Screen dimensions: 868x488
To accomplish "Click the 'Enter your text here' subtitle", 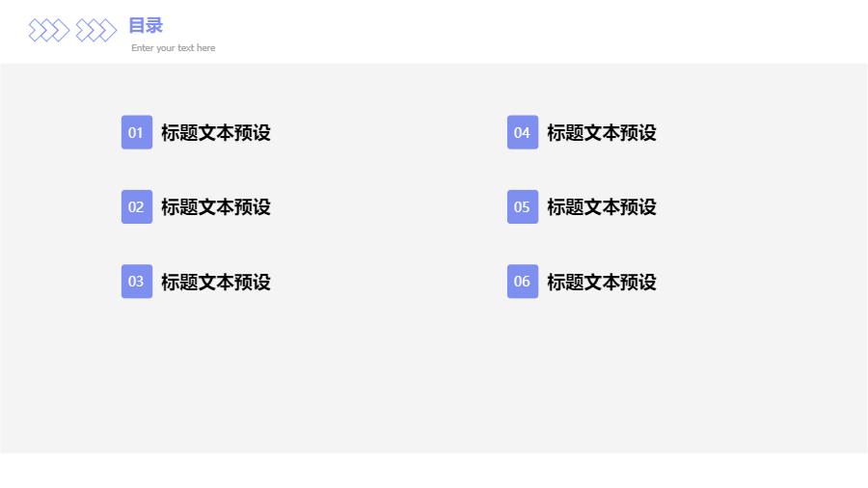I will [x=174, y=48].
